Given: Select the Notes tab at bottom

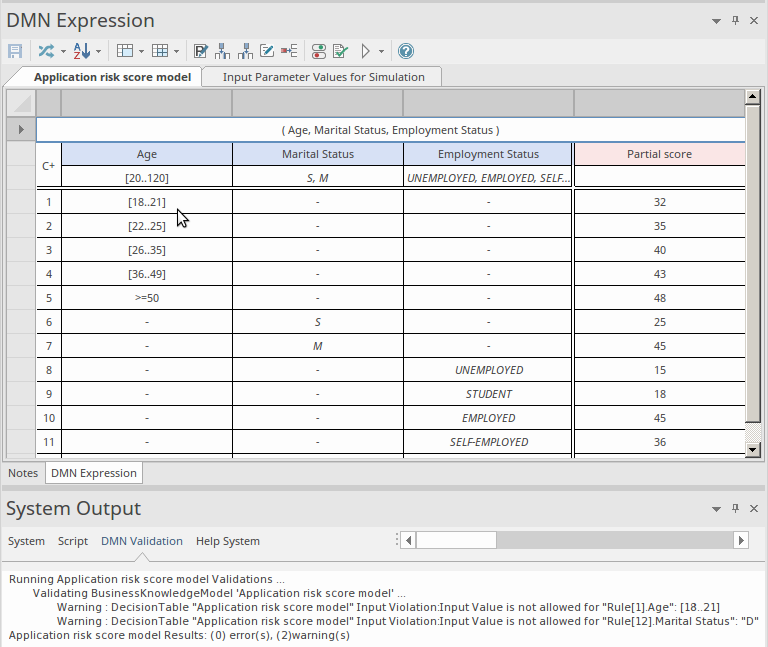Looking at the screenshot, I should click(x=23, y=473).
